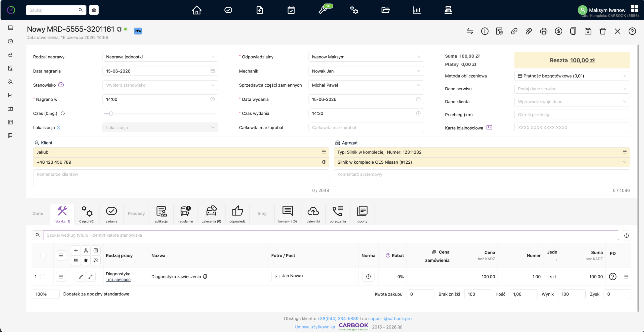Click the checkmark circle icon in top nav
The width and height of the screenshot is (644, 332).
228,10
